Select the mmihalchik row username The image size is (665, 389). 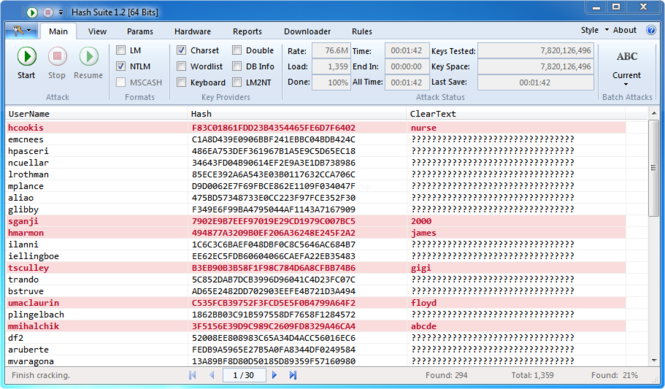[x=34, y=326]
